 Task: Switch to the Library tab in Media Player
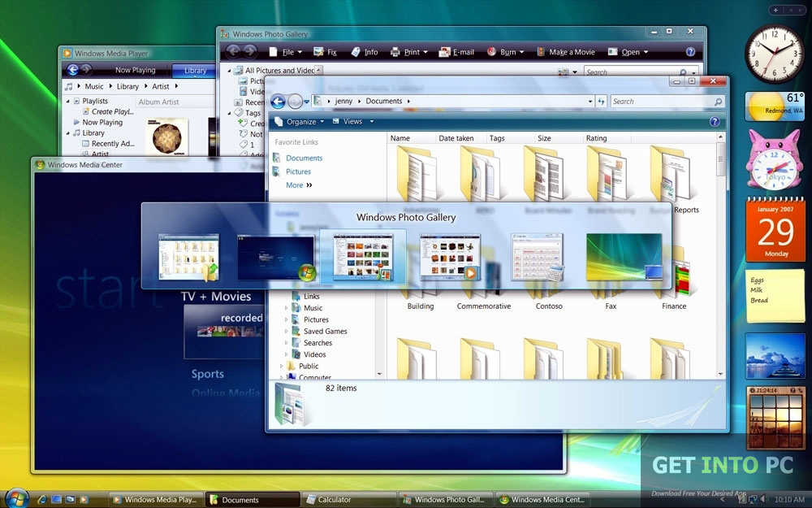point(193,70)
